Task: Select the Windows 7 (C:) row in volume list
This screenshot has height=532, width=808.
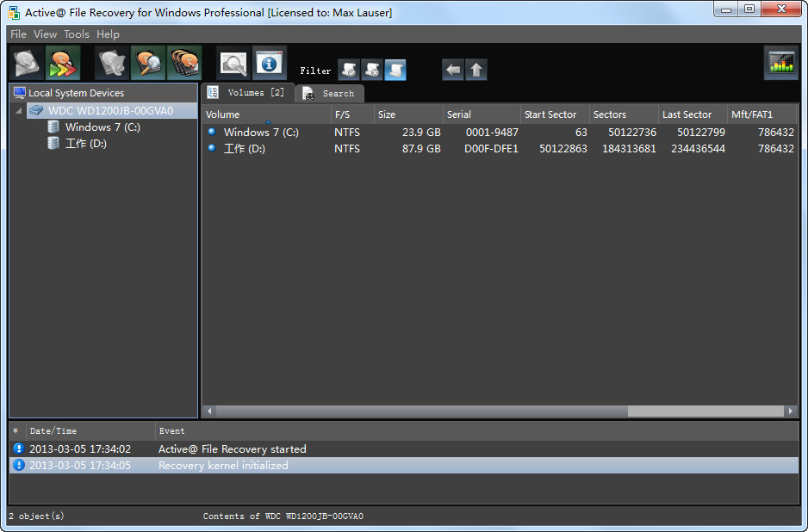Action: (x=500, y=133)
